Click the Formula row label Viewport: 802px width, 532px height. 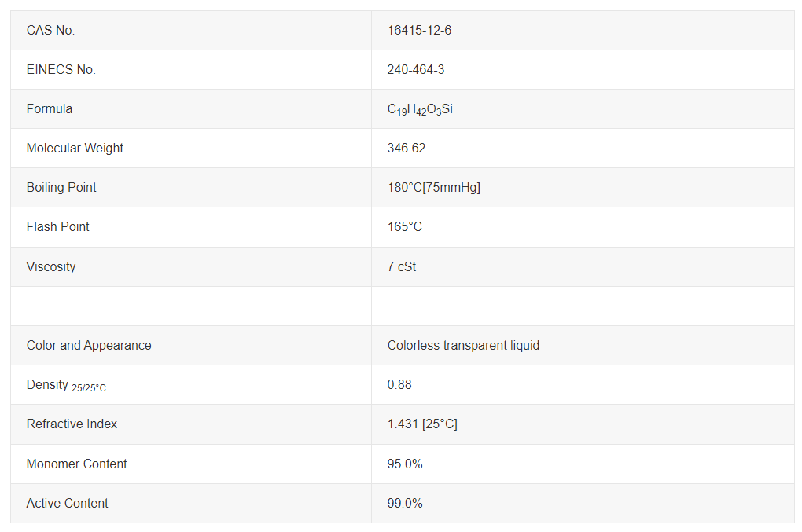(x=49, y=109)
